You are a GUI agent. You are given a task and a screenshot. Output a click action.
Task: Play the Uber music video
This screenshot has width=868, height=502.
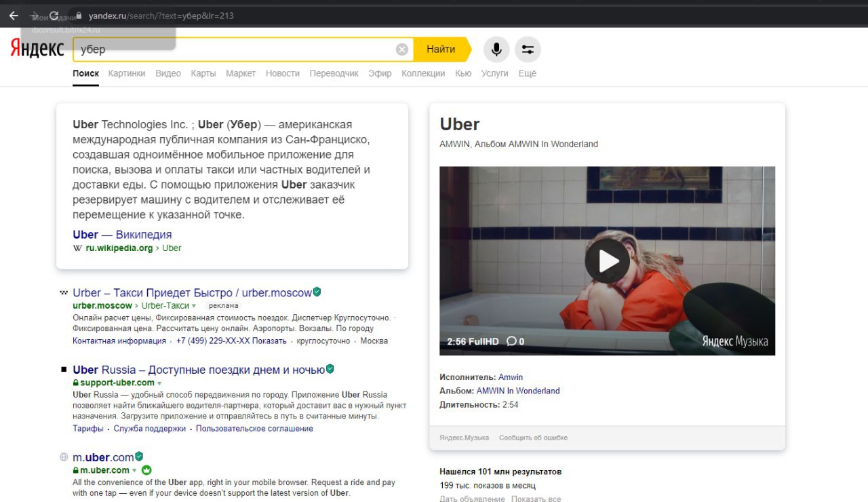(607, 260)
